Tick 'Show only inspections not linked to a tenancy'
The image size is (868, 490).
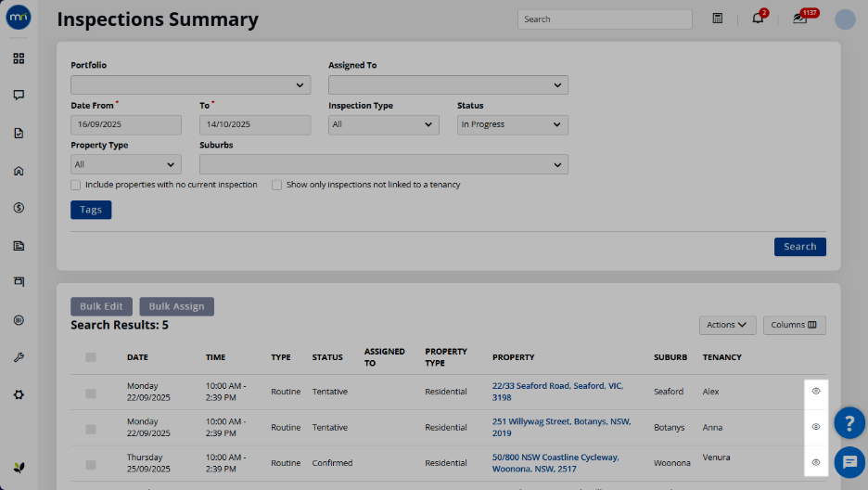tap(276, 185)
